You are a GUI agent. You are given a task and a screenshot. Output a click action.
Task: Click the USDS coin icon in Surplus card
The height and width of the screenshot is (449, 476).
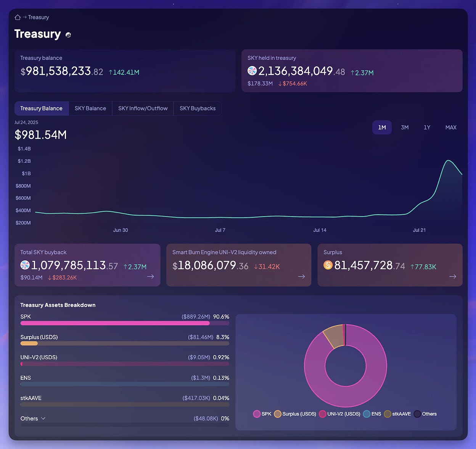328,265
